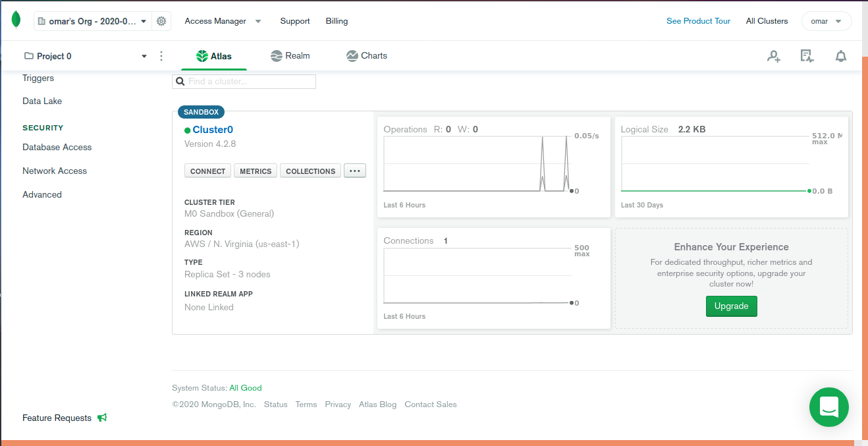This screenshot has width=868, height=446.
Task: Click M0 Sandbox (General) tier text
Action: 229,213
